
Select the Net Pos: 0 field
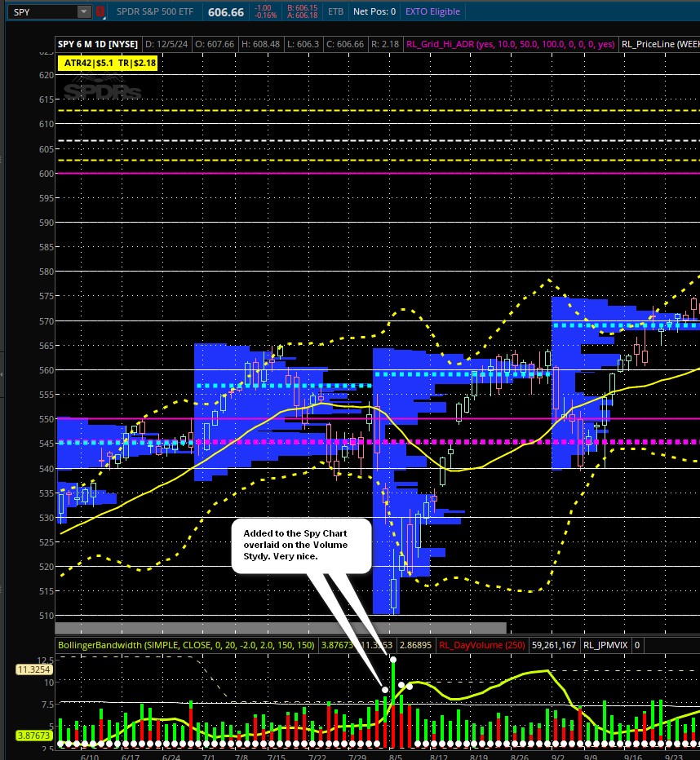coord(374,12)
